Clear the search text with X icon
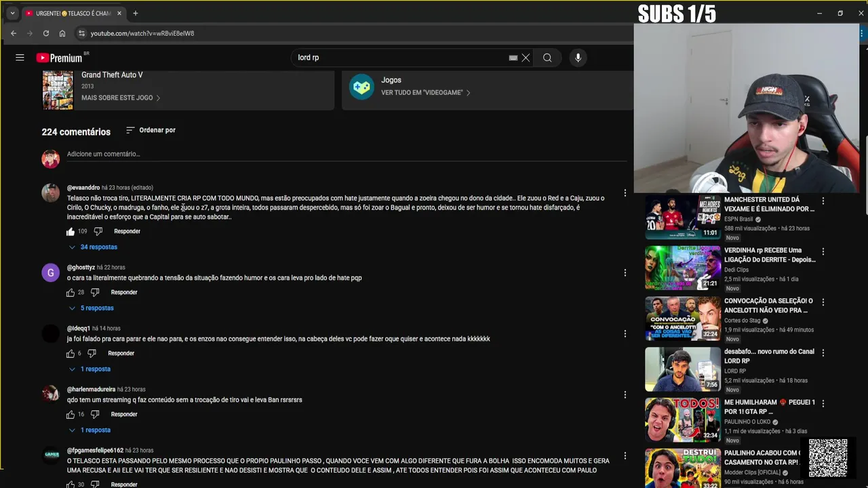The image size is (868, 488). [x=526, y=58]
